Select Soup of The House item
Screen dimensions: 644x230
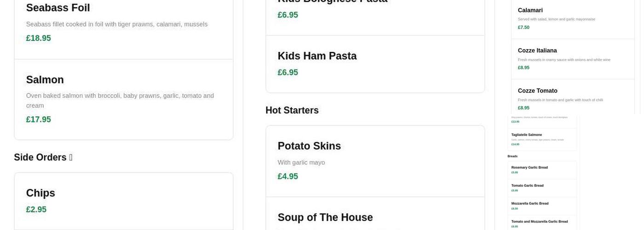[325, 217]
